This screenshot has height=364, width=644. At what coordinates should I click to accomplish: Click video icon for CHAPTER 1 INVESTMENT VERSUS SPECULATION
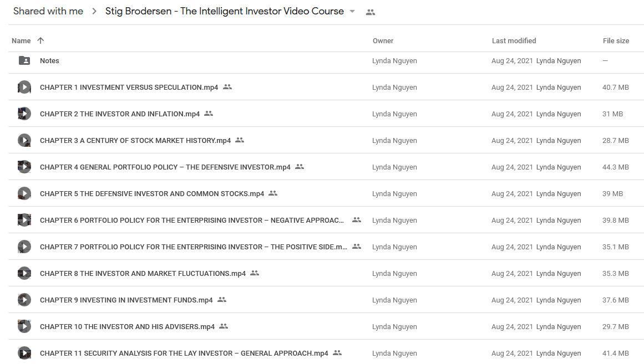tap(24, 87)
